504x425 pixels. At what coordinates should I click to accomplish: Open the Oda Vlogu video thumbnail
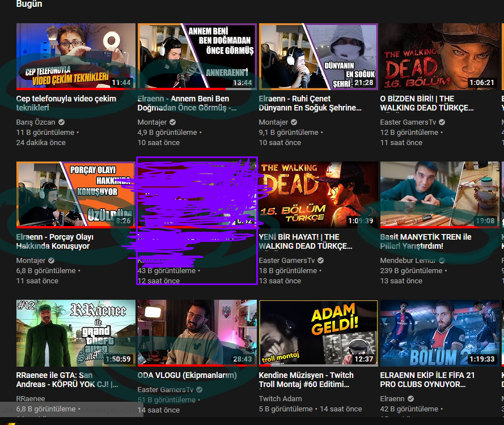click(197, 333)
